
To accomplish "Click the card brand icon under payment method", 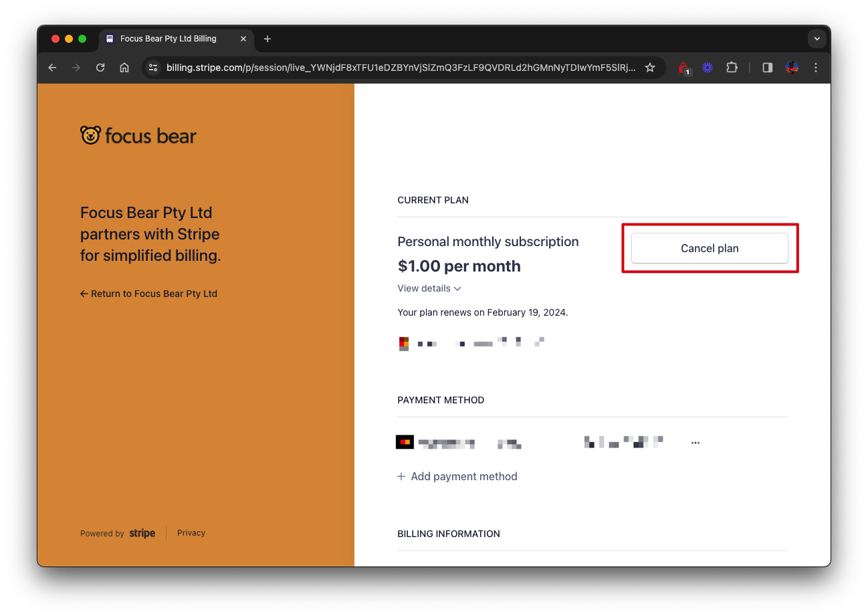I will (x=405, y=442).
